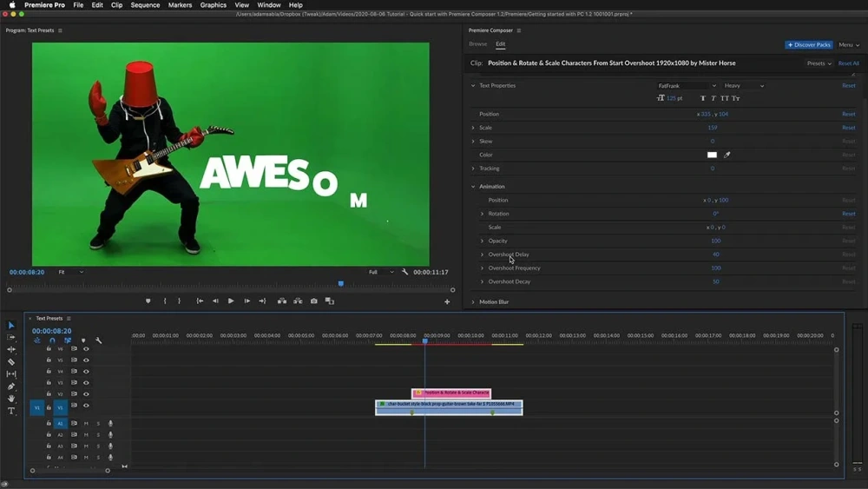Toggle lock on video track V3

tap(49, 383)
